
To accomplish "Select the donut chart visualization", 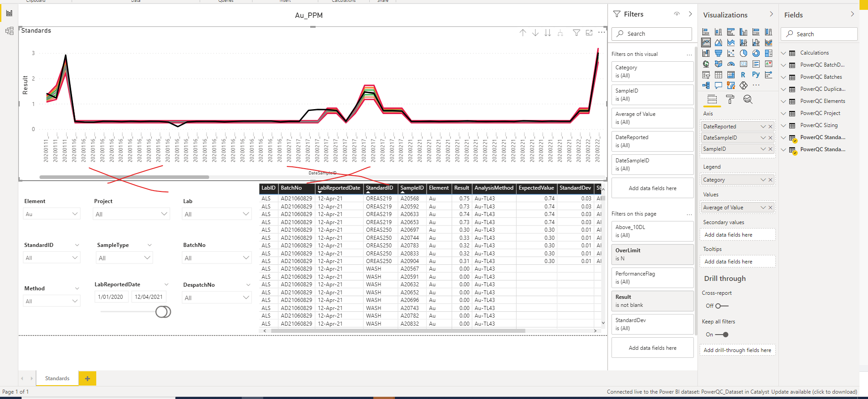I will 756,53.
